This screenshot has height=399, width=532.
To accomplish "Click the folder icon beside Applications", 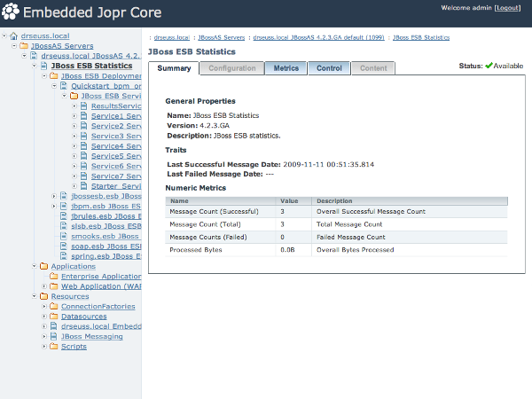I will 43,266.
